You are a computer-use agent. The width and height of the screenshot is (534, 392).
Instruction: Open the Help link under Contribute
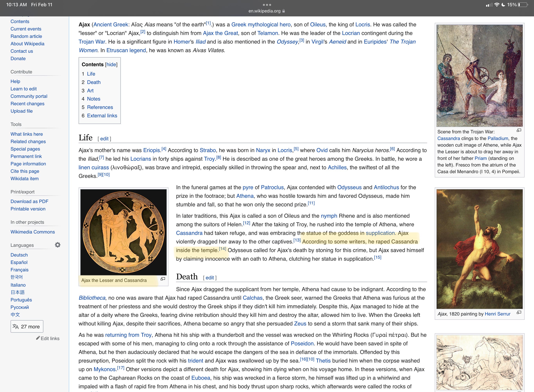15,81
